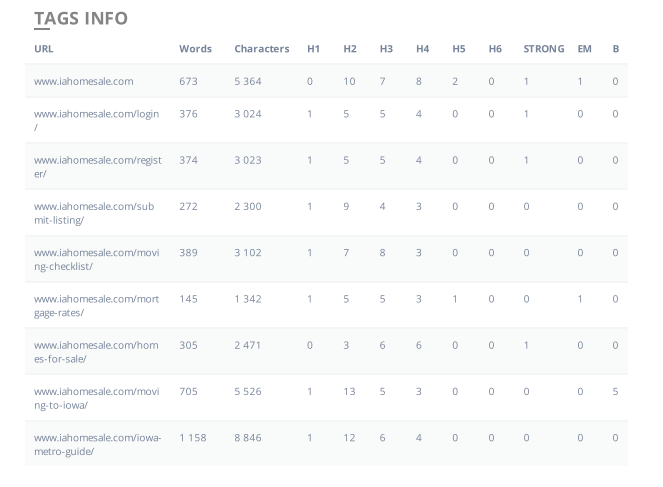Select the H1 column header
663x487 pixels.
pyautogui.click(x=313, y=49)
